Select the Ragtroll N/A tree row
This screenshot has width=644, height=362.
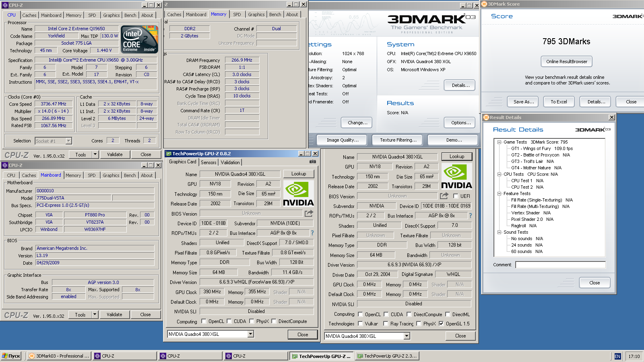[524, 226]
